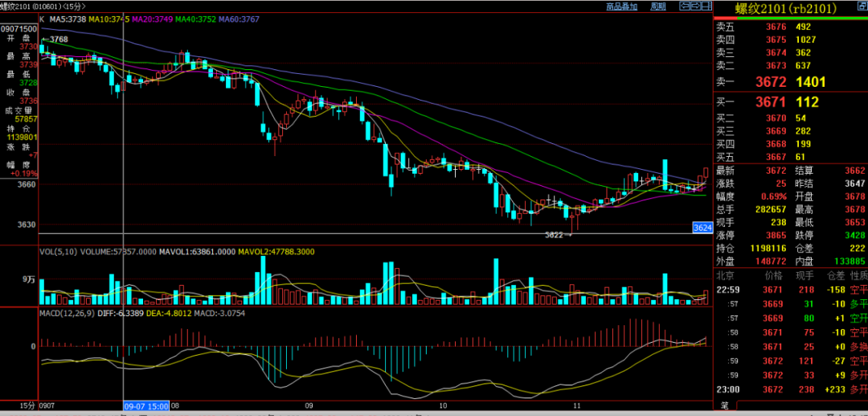
Task: Click the 卖三 price 3674
Action: pyautogui.click(x=776, y=52)
